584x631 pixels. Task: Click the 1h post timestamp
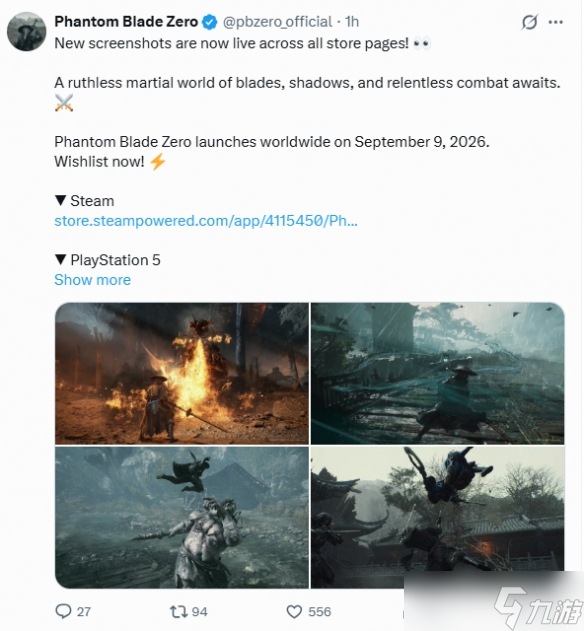(x=352, y=22)
